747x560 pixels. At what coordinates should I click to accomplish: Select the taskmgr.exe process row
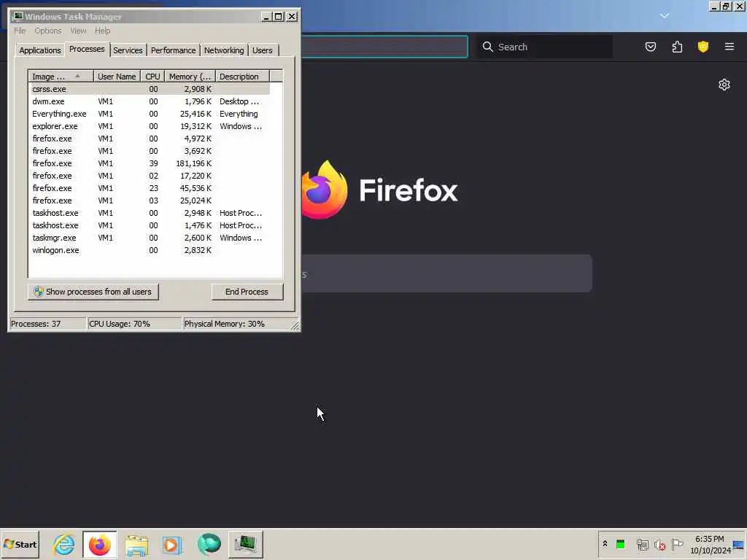coord(150,238)
